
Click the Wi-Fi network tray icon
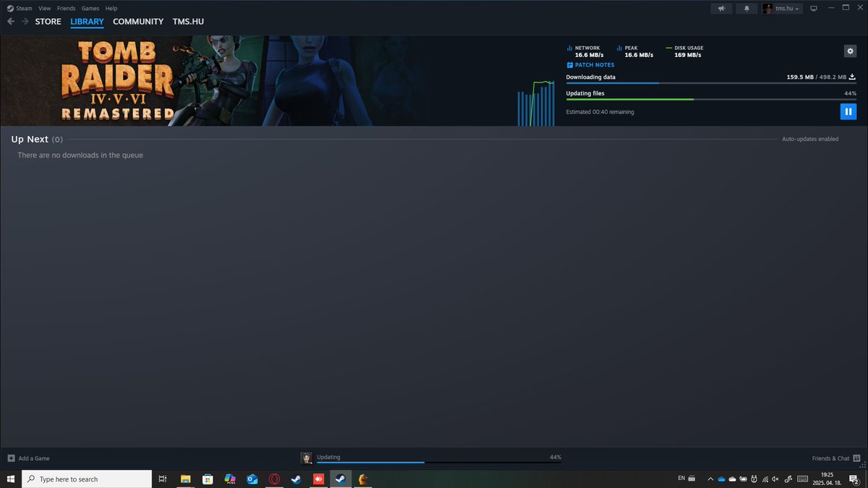click(x=765, y=479)
